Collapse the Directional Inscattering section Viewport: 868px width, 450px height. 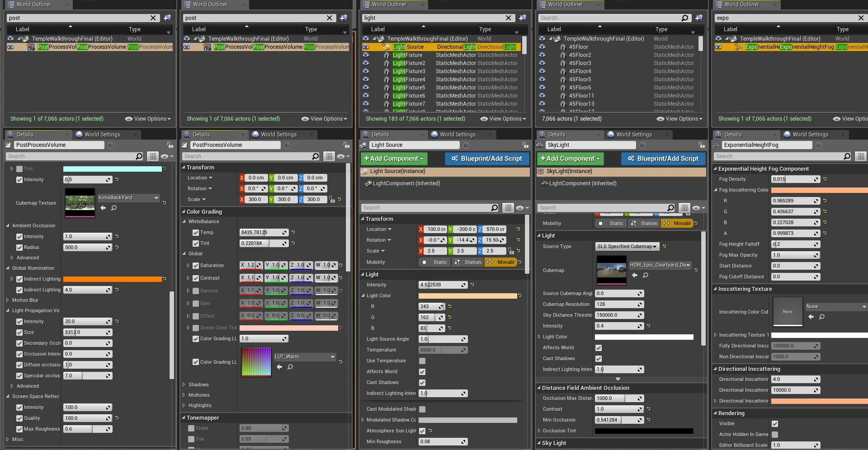click(x=715, y=369)
